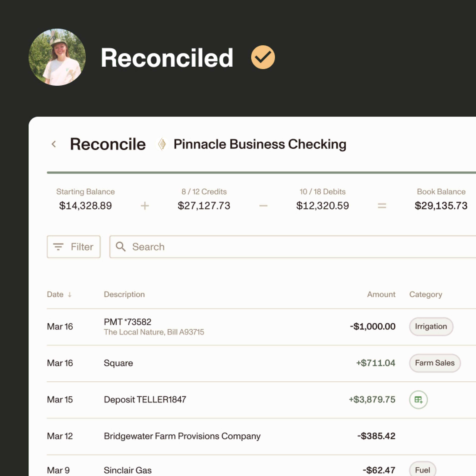The width and height of the screenshot is (476, 476).
Task: Open the user profile photo
Action: (57, 57)
